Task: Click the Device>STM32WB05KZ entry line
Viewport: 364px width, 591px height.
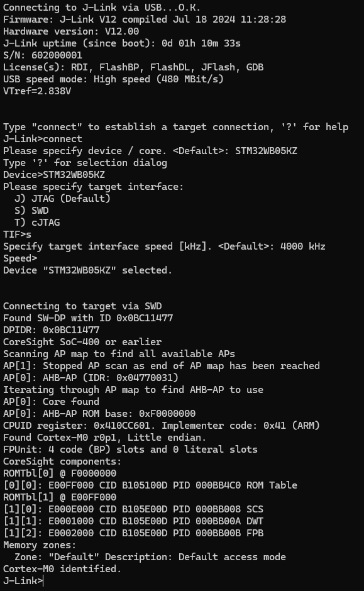Action: [54, 175]
